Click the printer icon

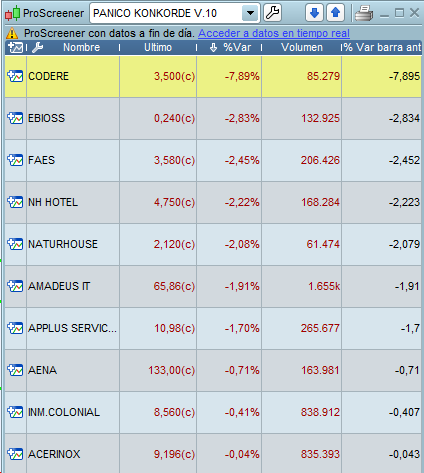tap(364, 14)
